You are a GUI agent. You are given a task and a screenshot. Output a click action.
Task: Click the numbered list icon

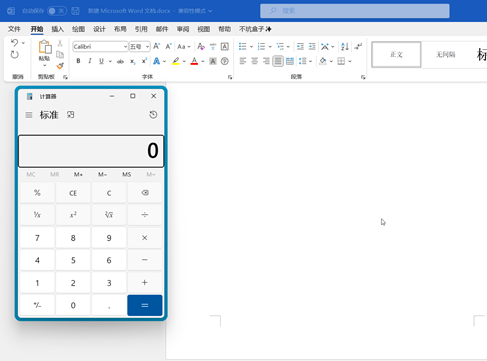[261, 46]
